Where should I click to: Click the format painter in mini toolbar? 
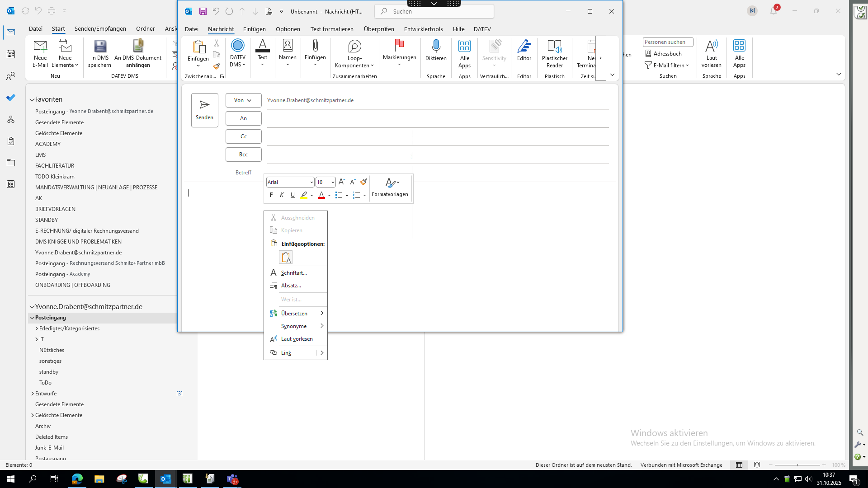363,182
